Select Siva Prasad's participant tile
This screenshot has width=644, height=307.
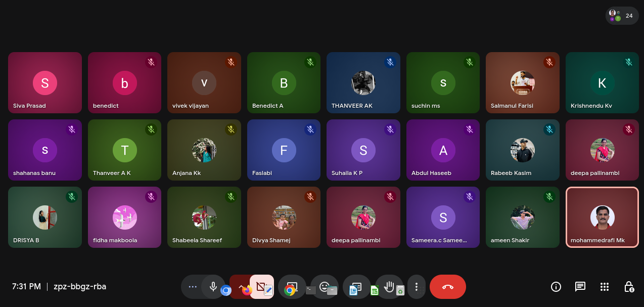point(45,82)
